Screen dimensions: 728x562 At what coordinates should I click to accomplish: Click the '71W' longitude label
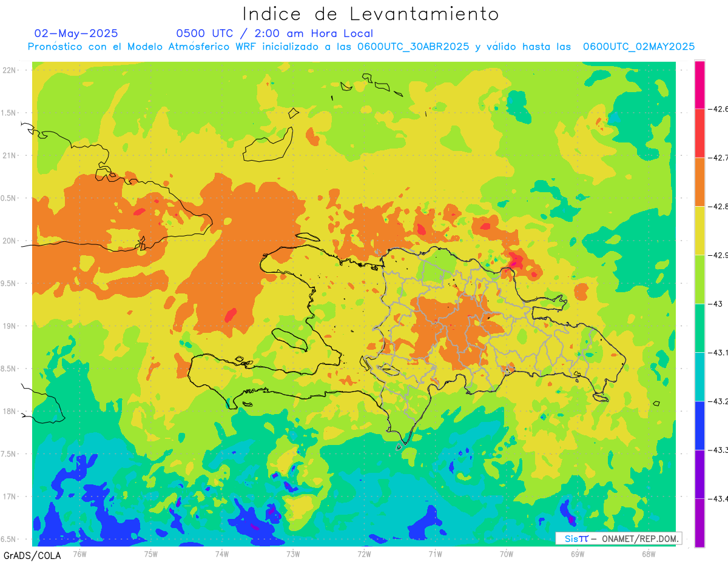(435, 554)
